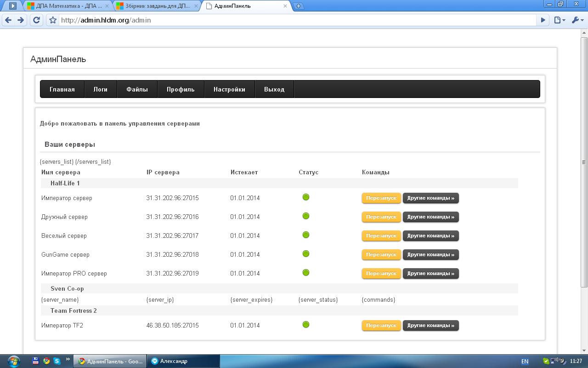
Task: Click the EN language indicator in the taskbar
Action: pos(525,362)
